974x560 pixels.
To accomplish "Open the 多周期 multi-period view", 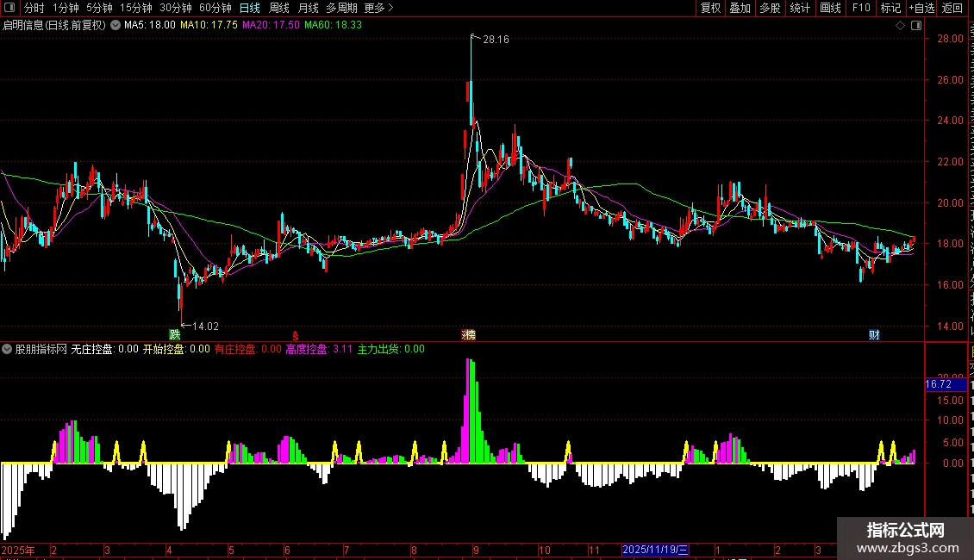I will point(341,8).
